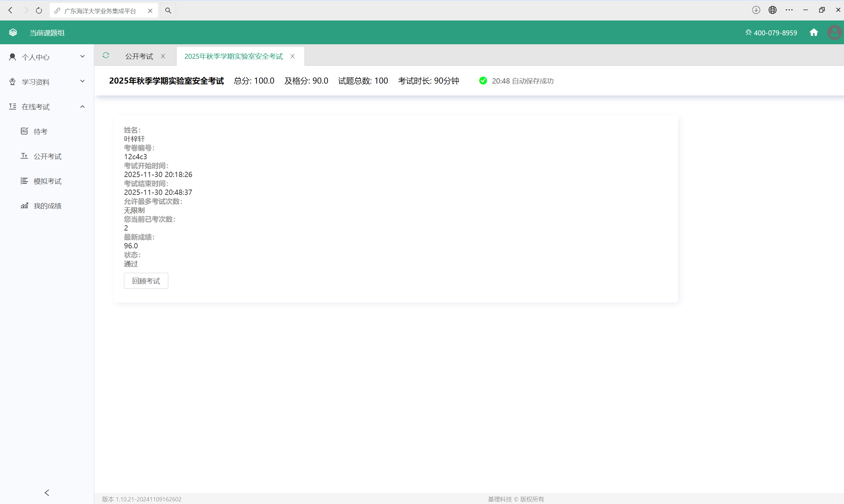Screen dimensions: 844x504
Task: Switch to the 公开考试 tab
Action: pyautogui.click(x=139, y=56)
